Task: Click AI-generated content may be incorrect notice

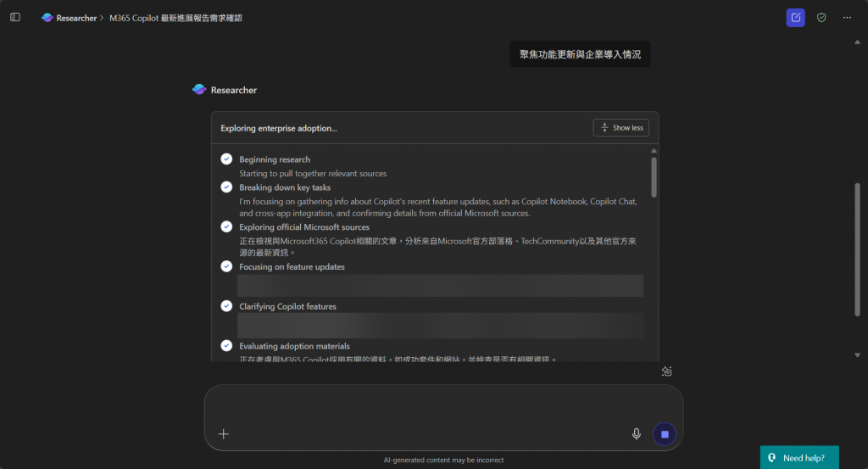Action: point(443,461)
